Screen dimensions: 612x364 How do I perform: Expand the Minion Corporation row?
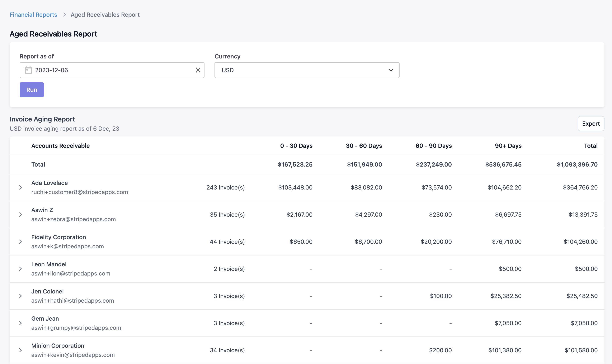point(20,350)
